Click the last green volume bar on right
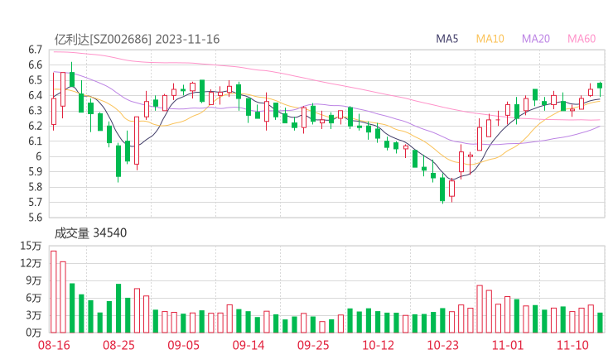 600,322
